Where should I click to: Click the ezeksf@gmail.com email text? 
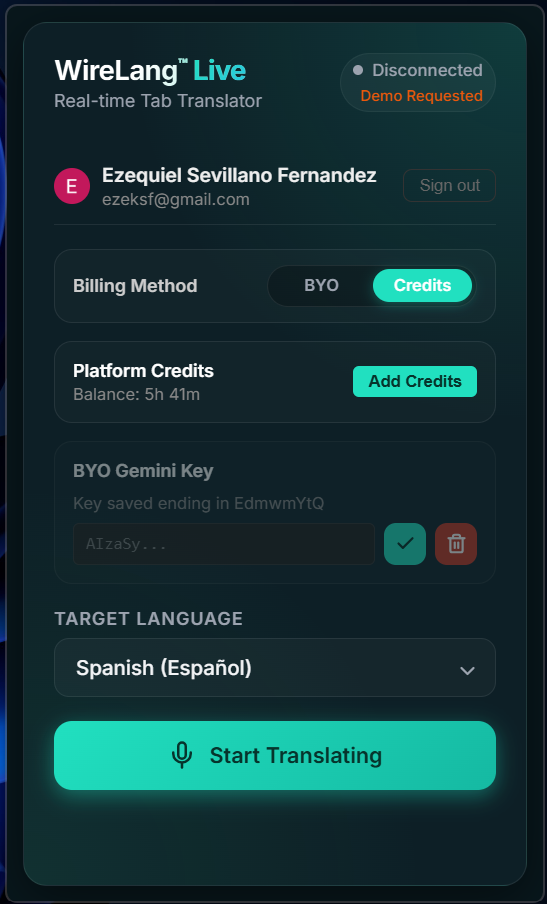coord(176,199)
